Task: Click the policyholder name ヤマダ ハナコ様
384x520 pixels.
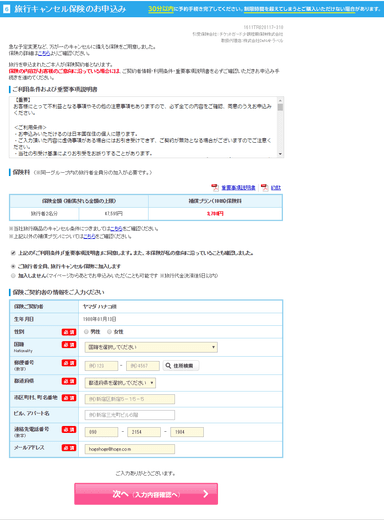Action: click(100, 306)
